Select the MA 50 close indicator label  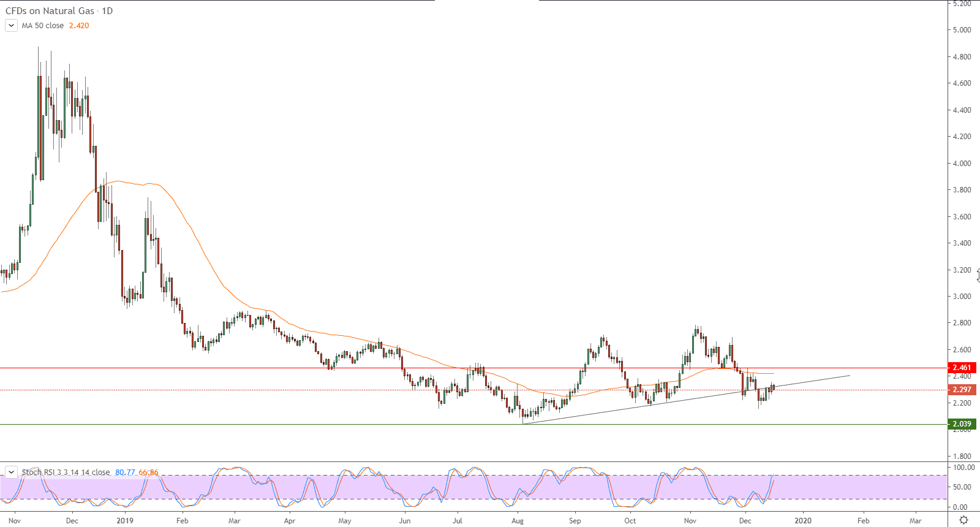point(43,26)
